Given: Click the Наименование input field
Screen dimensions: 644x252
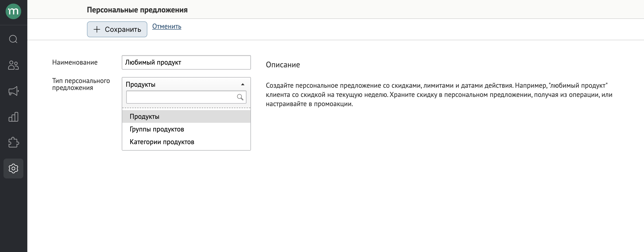Looking at the screenshot, I should pos(186,62).
